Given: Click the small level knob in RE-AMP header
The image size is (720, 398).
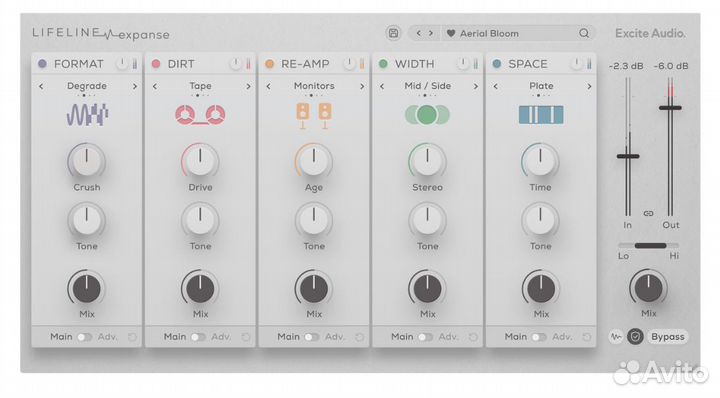Looking at the screenshot, I should pyautogui.click(x=349, y=64).
